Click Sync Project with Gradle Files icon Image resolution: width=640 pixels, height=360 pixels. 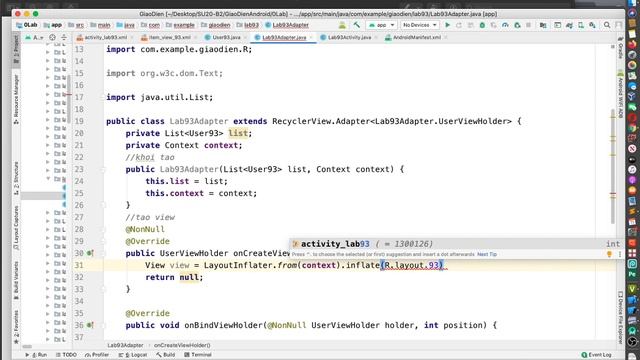click(569, 25)
